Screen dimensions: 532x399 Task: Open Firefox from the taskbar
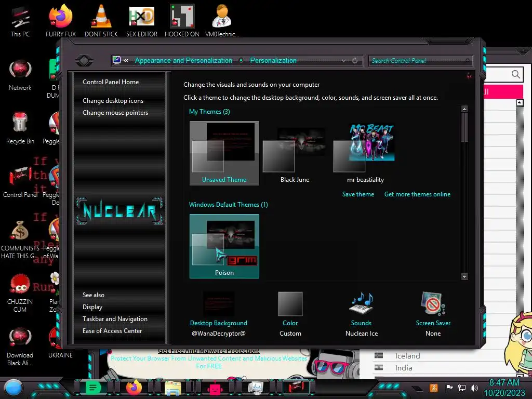coord(134,387)
